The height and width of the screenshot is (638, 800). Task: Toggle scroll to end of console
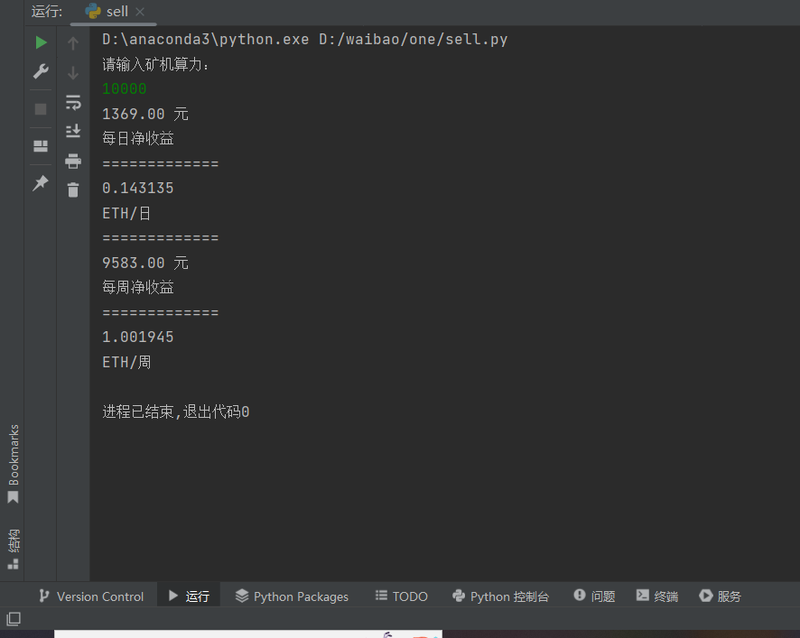tap(73, 131)
